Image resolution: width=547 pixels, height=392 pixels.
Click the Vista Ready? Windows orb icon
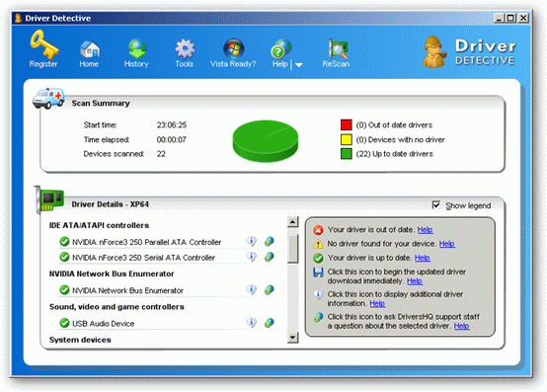[x=233, y=48]
